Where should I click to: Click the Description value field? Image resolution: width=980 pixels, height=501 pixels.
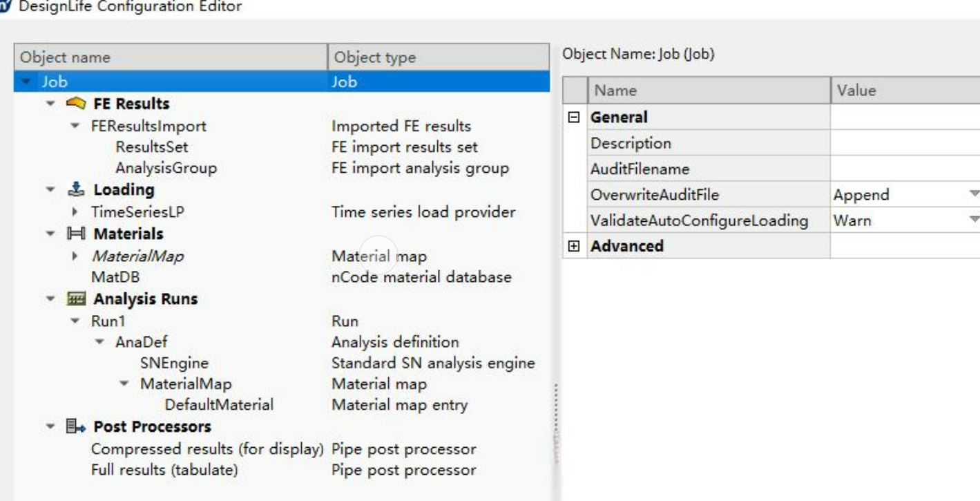point(905,143)
